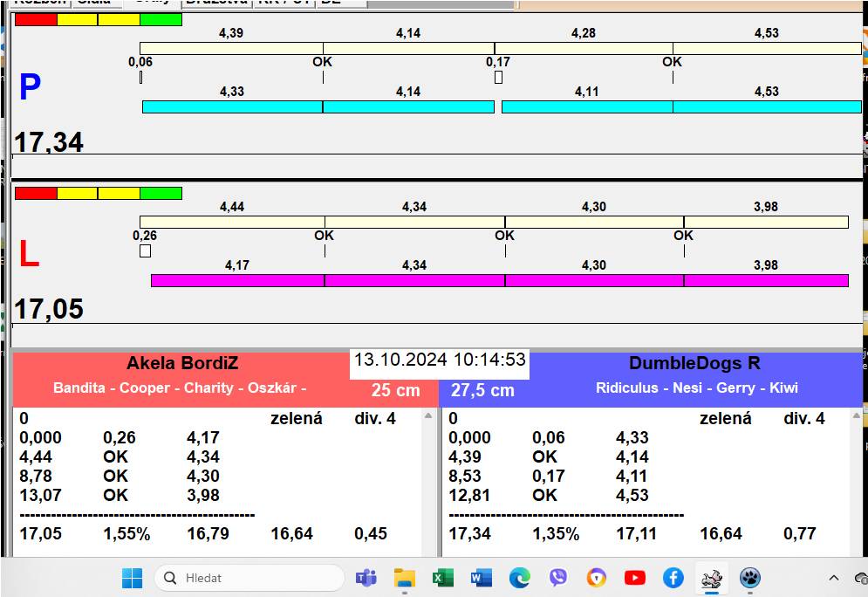Open the paw print app icon

(750, 578)
